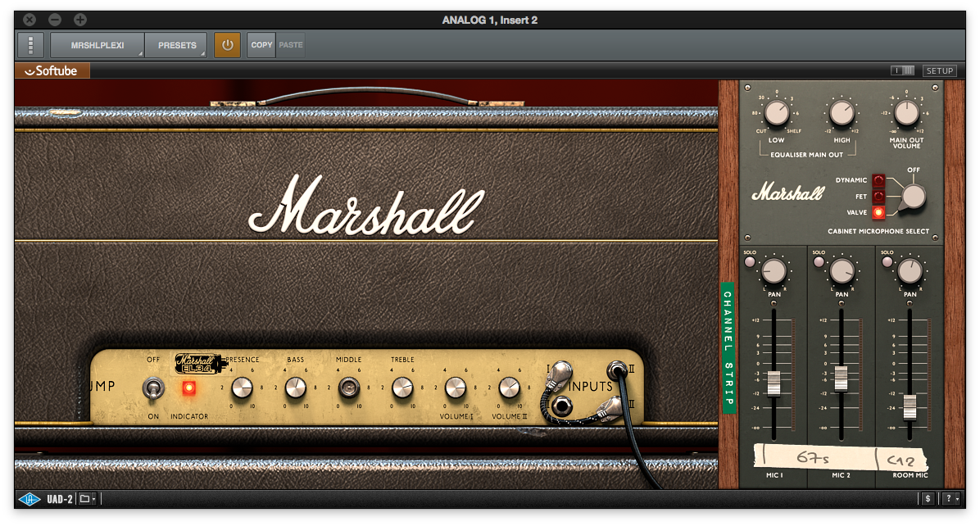Click the MAIN OUT VOLUME knob
This screenshot has height=526, width=980.
pyautogui.click(x=906, y=113)
